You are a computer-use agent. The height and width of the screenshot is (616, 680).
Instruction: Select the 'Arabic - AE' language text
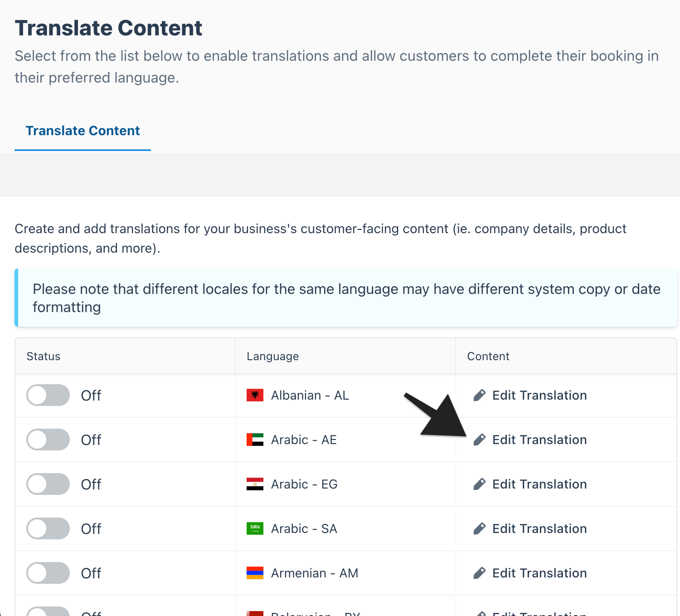click(304, 440)
